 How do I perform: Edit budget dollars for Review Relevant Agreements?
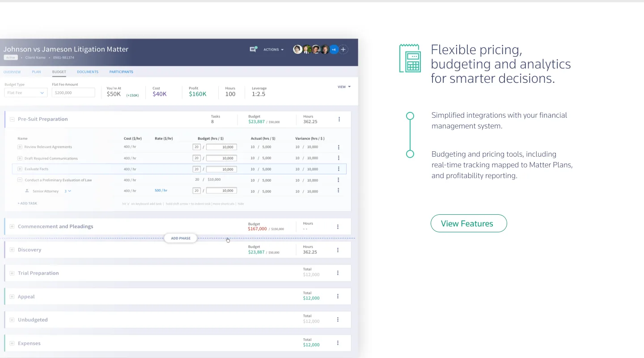point(221,147)
